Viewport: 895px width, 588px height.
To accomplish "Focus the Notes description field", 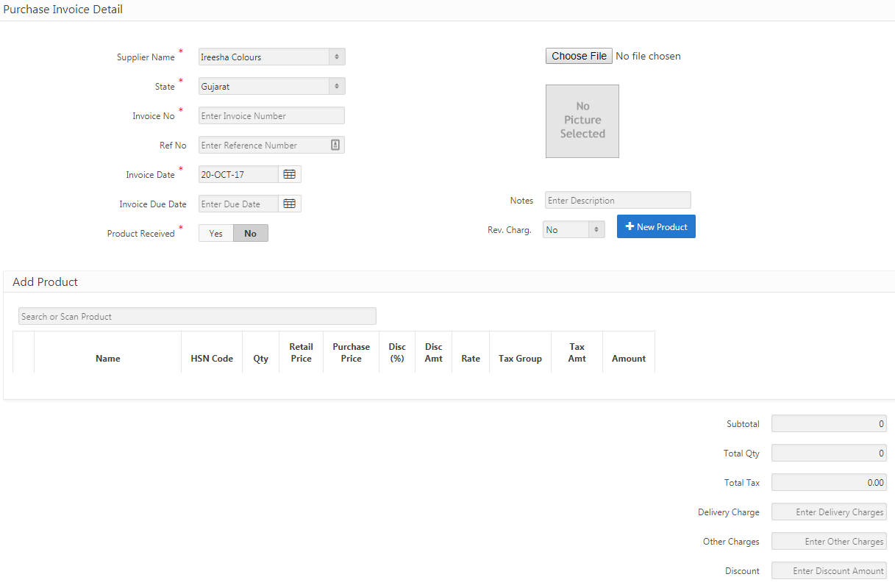I will tap(618, 200).
